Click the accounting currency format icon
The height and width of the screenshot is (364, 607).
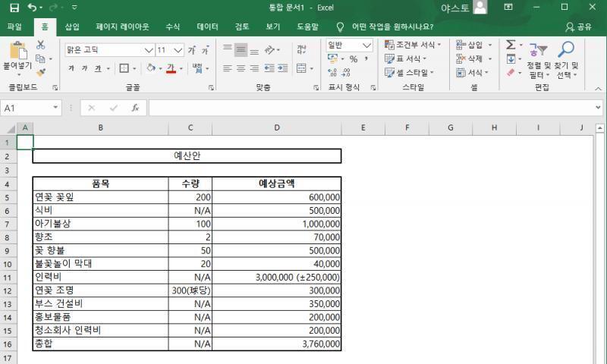click(x=332, y=59)
